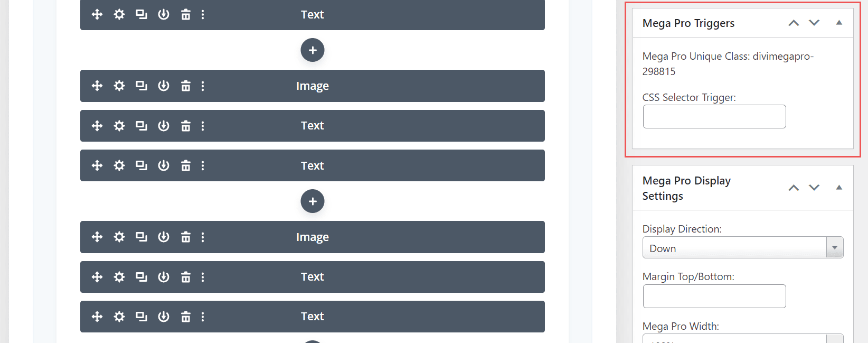The height and width of the screenshot is (343, 868).
Task: Open the three-dot menu on the second Image module
Action: (x=203, y=237)
